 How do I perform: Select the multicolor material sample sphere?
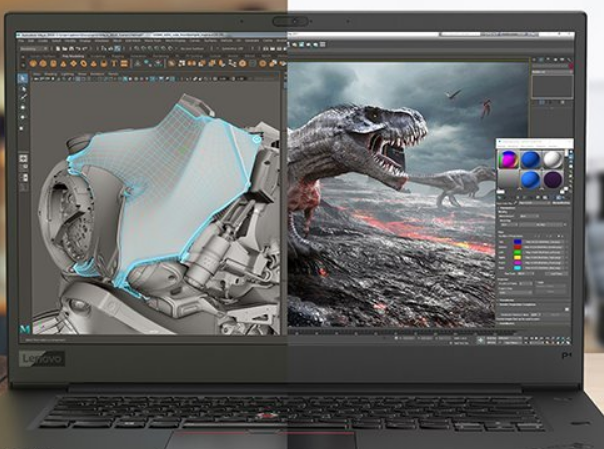coord(508,160)
